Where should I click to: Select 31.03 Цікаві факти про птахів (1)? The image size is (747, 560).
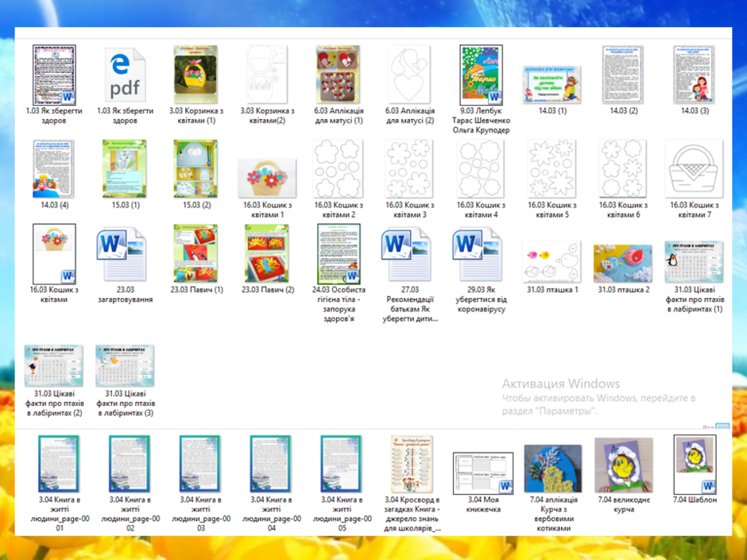(695, 262)
